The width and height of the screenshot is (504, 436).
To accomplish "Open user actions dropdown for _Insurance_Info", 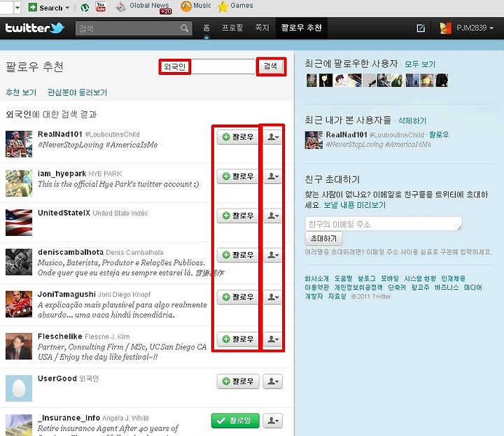I will [x=273, y=421].
